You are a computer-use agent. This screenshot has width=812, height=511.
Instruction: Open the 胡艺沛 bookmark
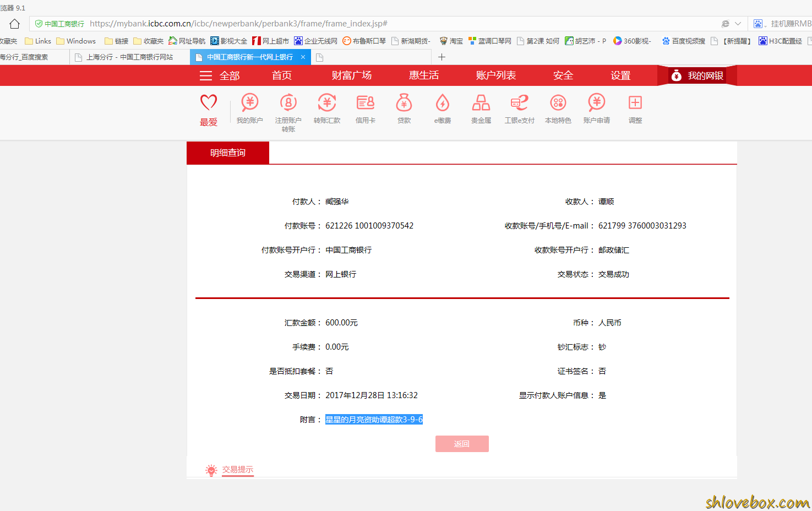[x=586, y=41]
